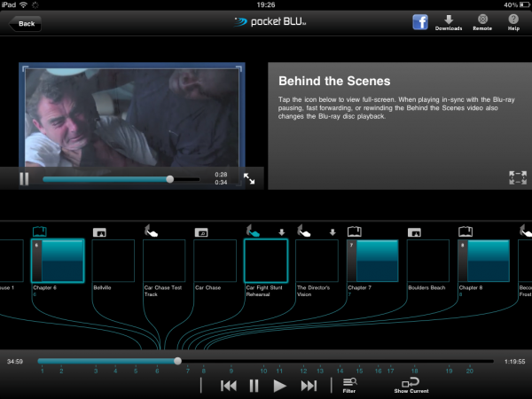Click the behind-the-scenes video progress slider
Screen dimensions: 532x399
[121, 179]
